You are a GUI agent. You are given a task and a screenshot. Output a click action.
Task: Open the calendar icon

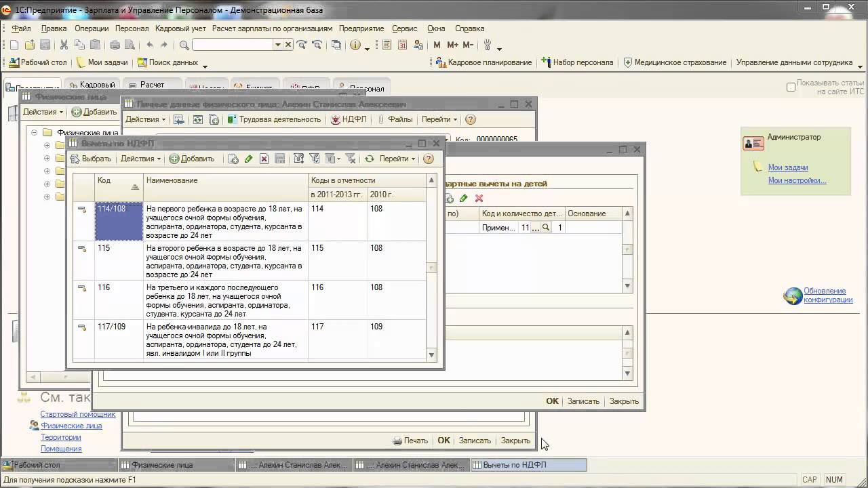[x=402, y=45]
